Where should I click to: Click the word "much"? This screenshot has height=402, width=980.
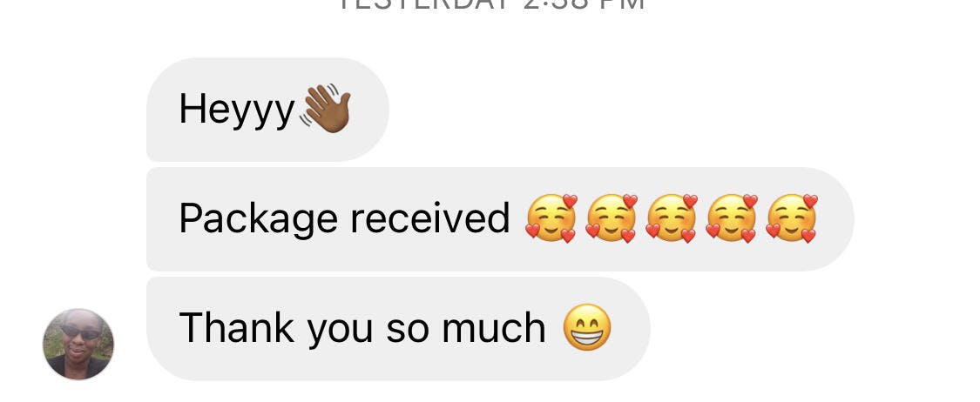494,327
